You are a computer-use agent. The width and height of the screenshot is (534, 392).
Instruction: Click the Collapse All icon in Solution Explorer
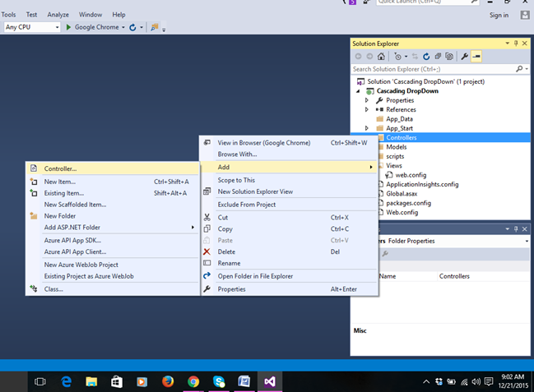tap(438, 57)
